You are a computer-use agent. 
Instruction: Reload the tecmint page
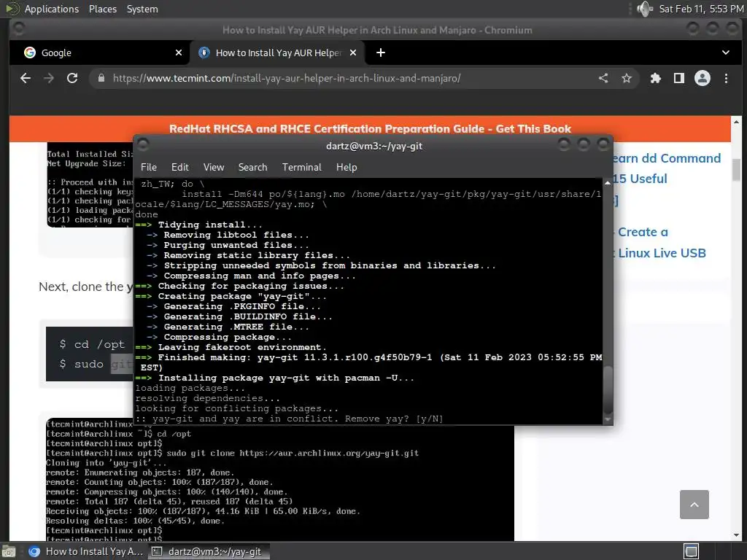pyautogui.click(x=72, y=78)
